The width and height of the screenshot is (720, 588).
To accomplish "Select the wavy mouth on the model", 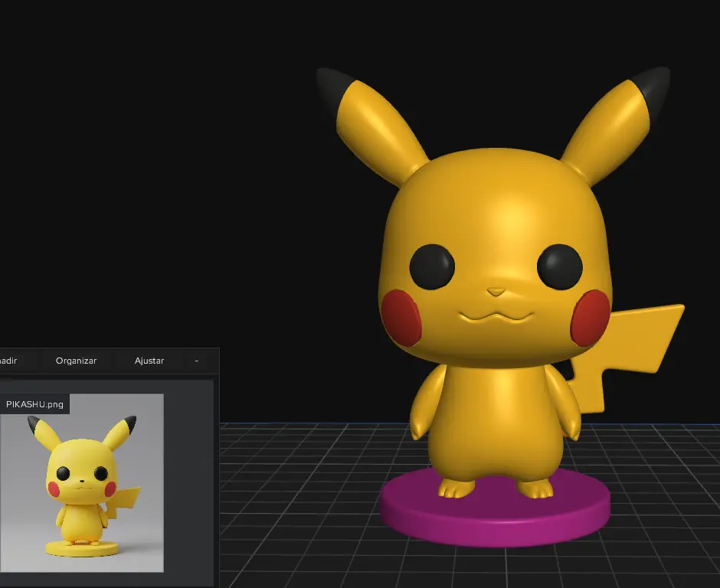I will (x=496, y=316).
